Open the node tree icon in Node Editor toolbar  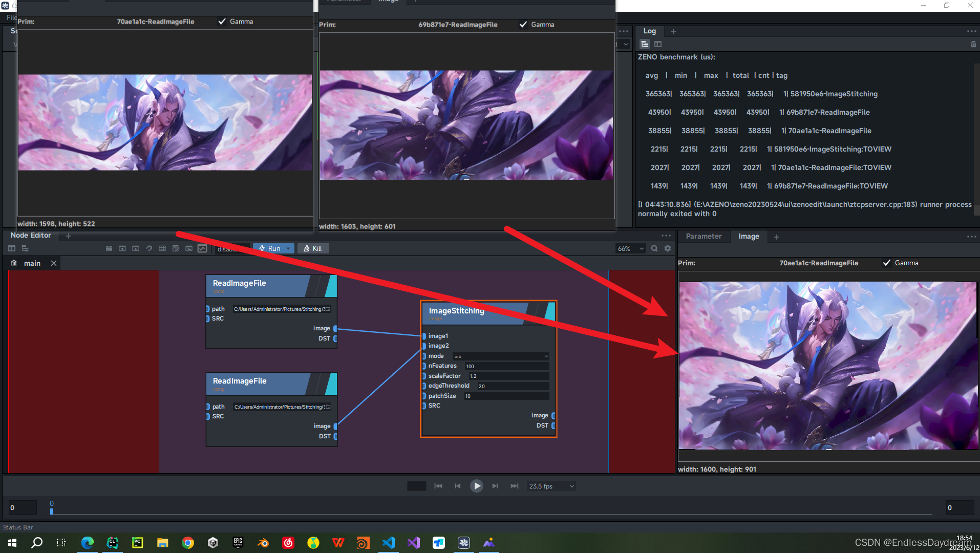point(25,248)
